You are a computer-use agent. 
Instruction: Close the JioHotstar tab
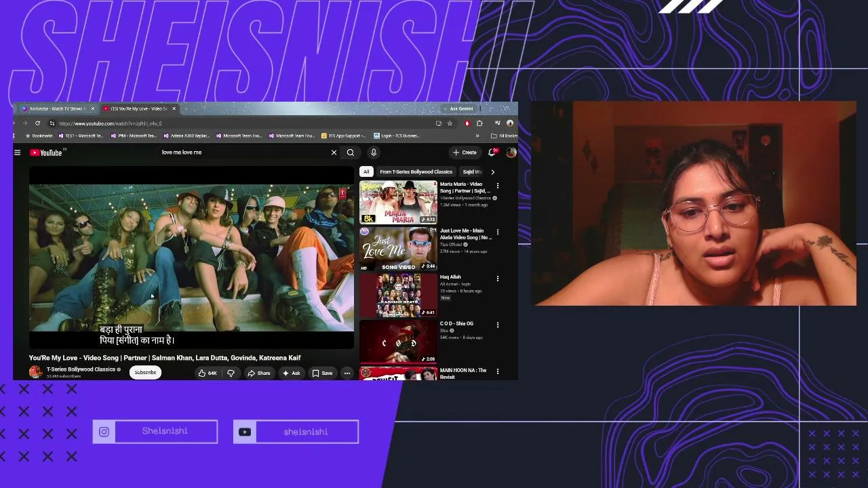pos(92,108)
